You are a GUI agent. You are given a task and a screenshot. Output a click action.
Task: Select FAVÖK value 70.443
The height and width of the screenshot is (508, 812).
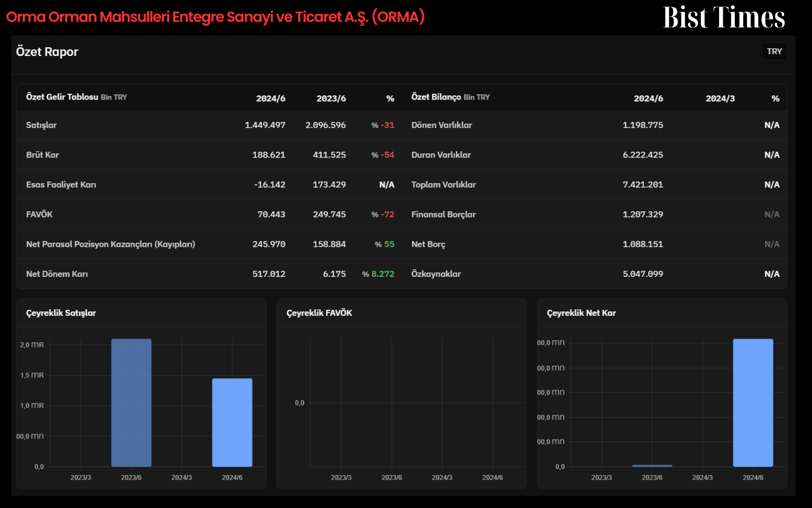coord(271,214)
